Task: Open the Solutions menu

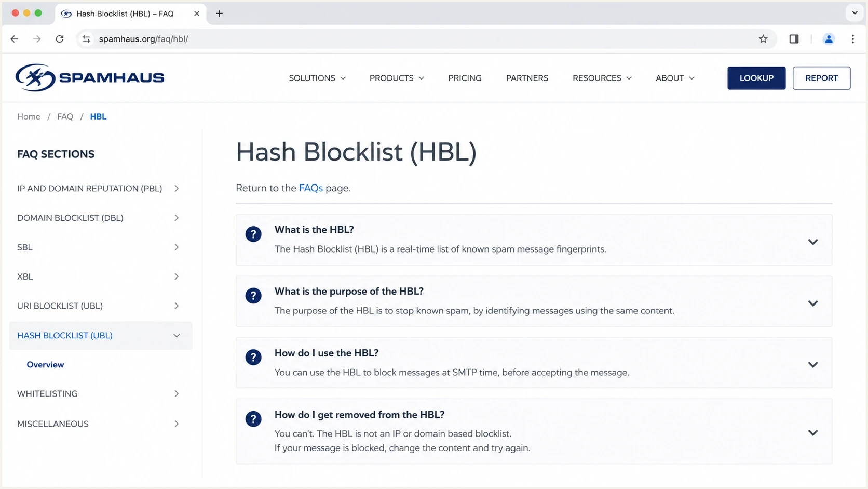Action: pyautogui.click(x=317, y=78)
